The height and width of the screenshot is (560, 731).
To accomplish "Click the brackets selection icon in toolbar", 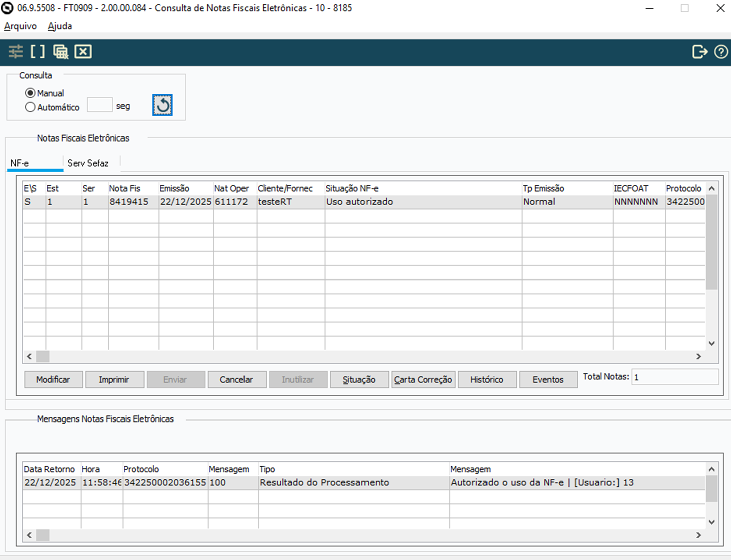I will (x=38, y=51).
